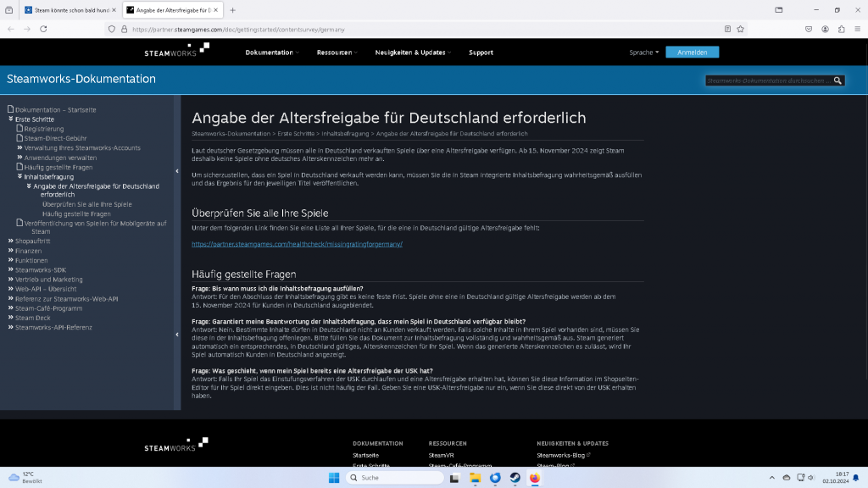The height and width of the screenshot is (488, 868).
Task: Open the Dokumentation menu in the header
Action: [x=271, y=53]
